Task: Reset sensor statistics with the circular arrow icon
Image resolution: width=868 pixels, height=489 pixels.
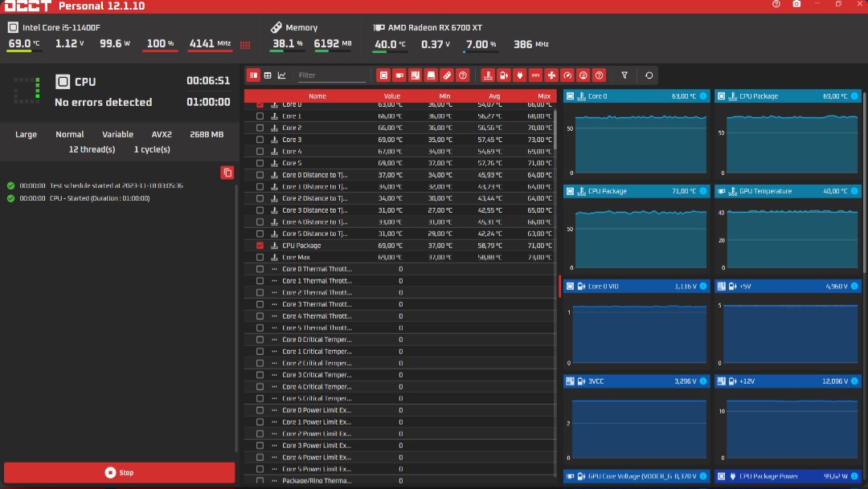Action: [649, 75]
